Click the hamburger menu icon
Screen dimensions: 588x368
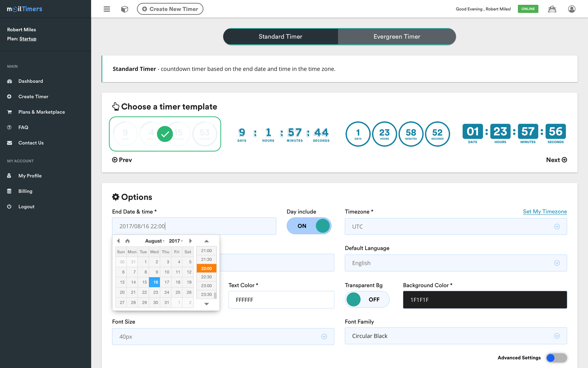pyautogui.click(x=107, y=9)
